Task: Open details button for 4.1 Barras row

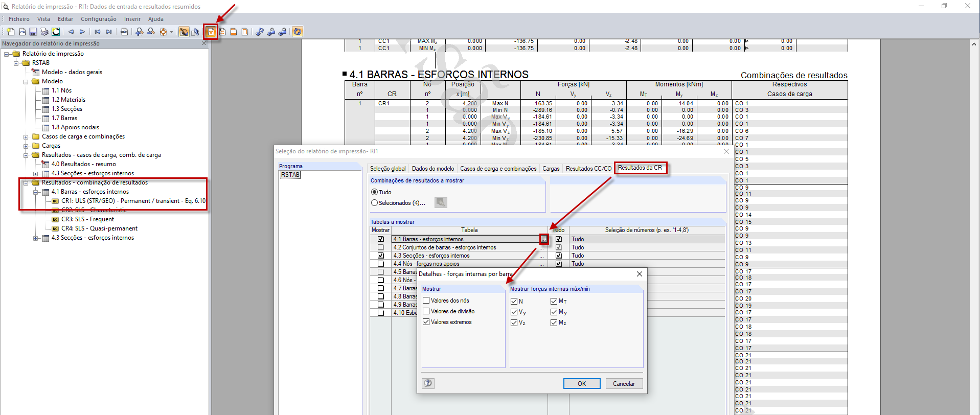Action: (x=543, y=239)
